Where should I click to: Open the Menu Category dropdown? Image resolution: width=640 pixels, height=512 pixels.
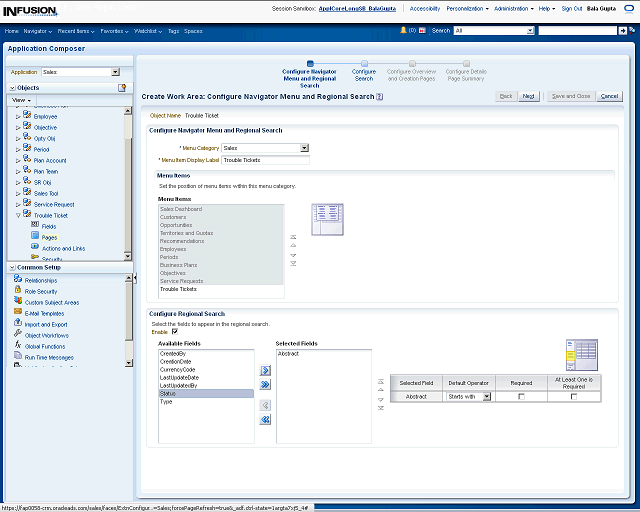click(x=304, y=148)
